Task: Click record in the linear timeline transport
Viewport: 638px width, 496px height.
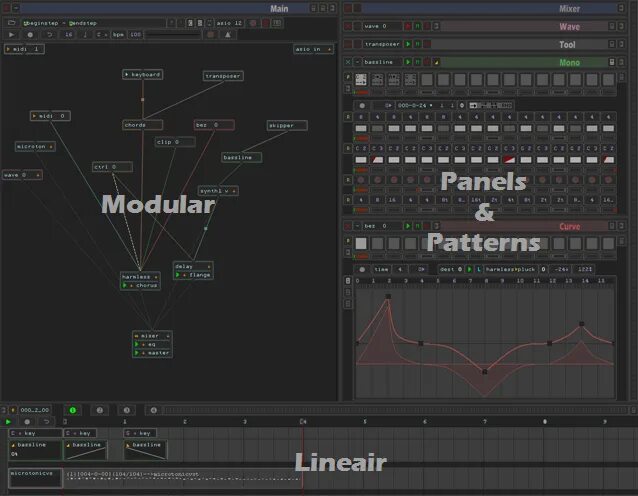Action: click(27, 422)
